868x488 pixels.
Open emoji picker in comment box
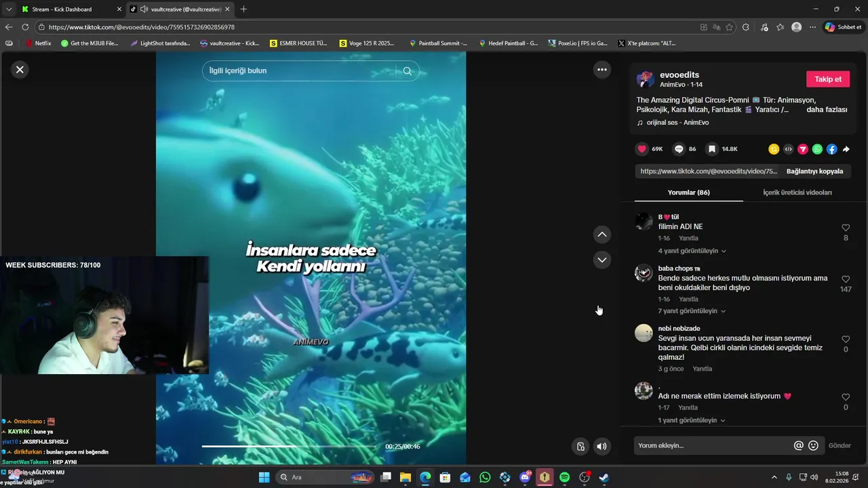[813, 445]
